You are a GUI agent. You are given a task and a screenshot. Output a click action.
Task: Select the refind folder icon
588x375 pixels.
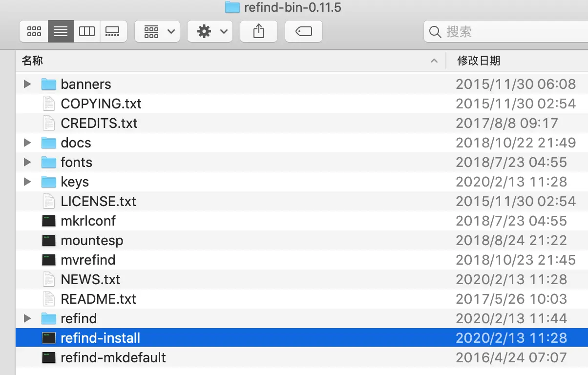49,318
